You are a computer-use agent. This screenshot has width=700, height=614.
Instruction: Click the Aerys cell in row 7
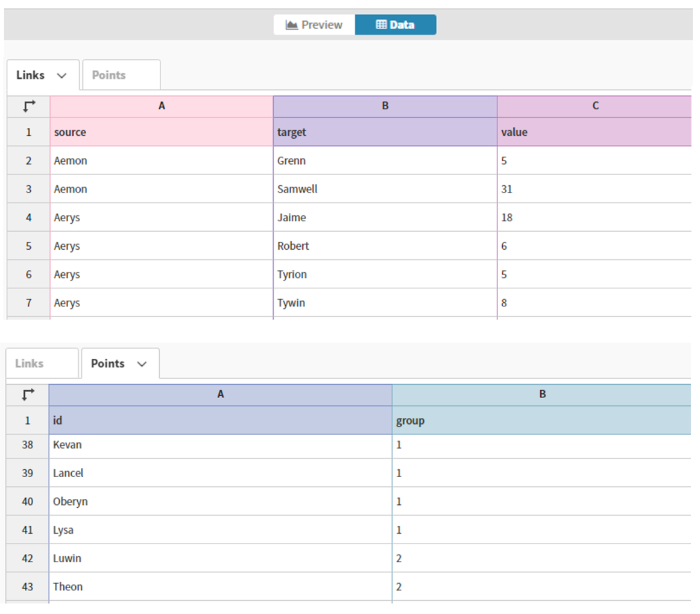(162, 303)
